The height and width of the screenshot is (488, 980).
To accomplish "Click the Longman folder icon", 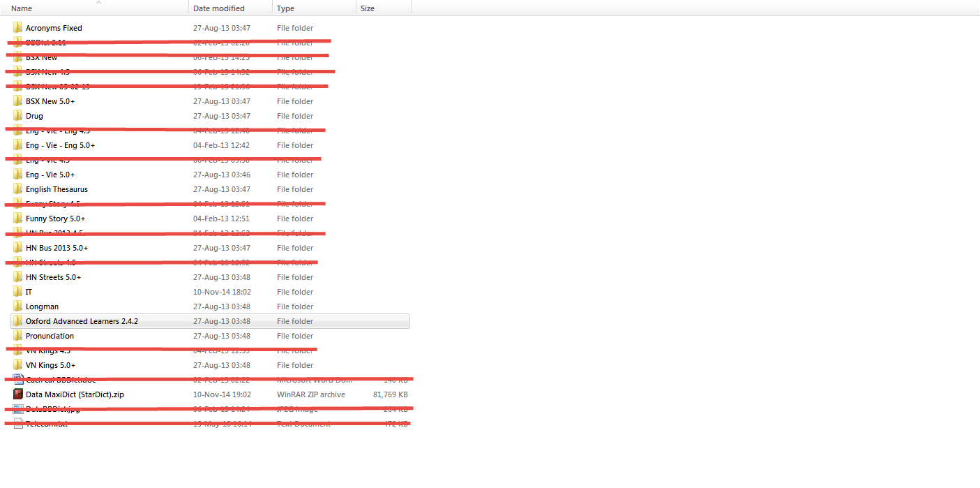I will click(18, 306).
